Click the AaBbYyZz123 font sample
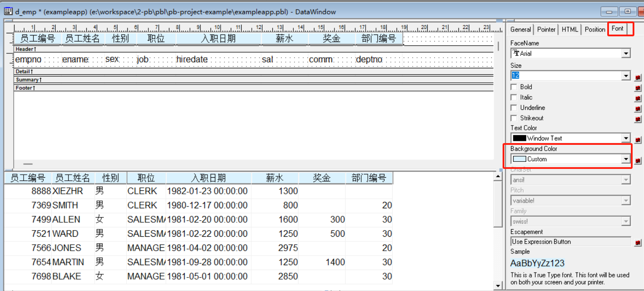Screen dimensions: 644x291 click(x=537, y=263)
